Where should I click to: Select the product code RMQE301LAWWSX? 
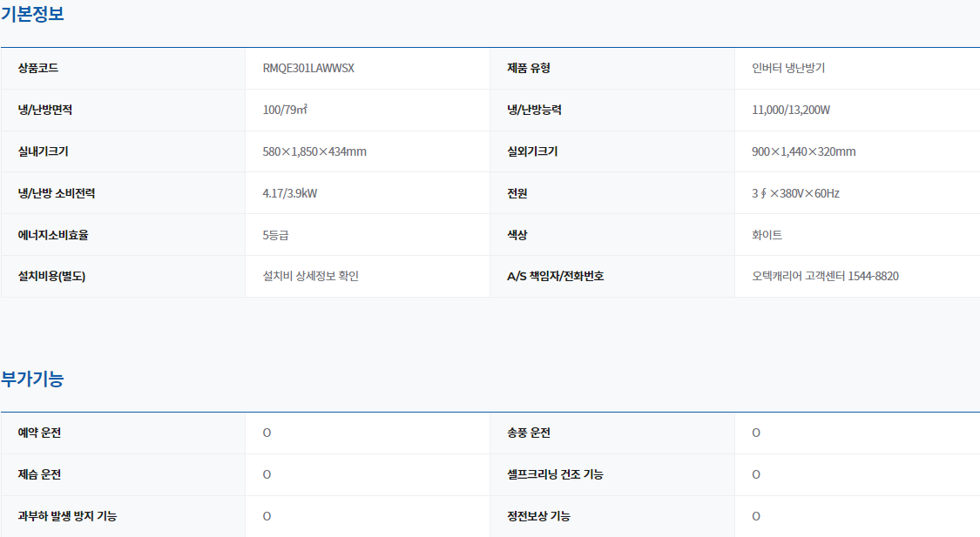click(x=308, y=68)
